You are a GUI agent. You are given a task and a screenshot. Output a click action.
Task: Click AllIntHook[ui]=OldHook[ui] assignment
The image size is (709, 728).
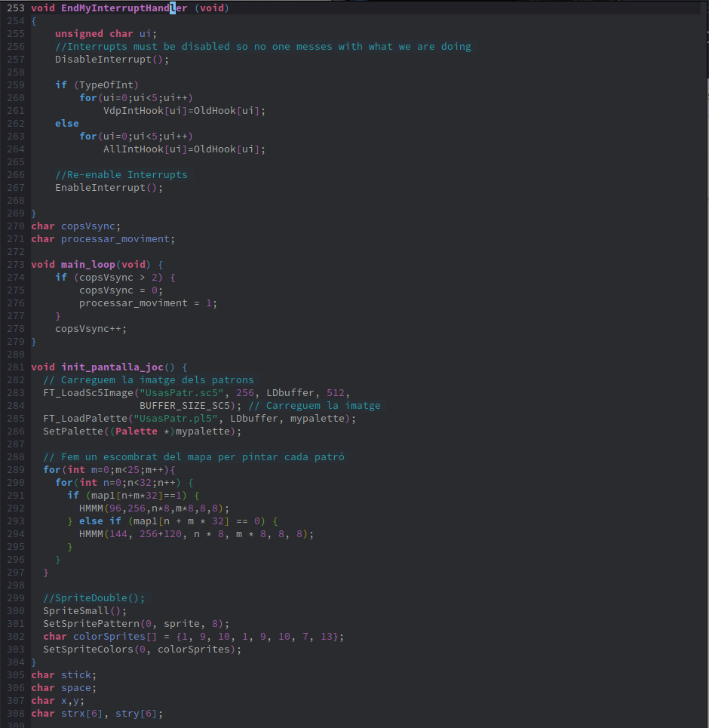click(184, 149)
